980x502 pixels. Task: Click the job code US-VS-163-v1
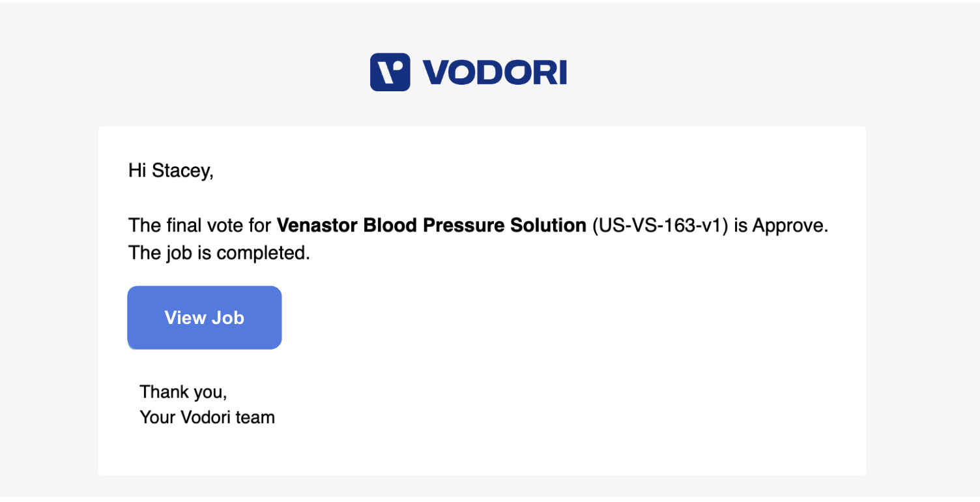[659, 226]
